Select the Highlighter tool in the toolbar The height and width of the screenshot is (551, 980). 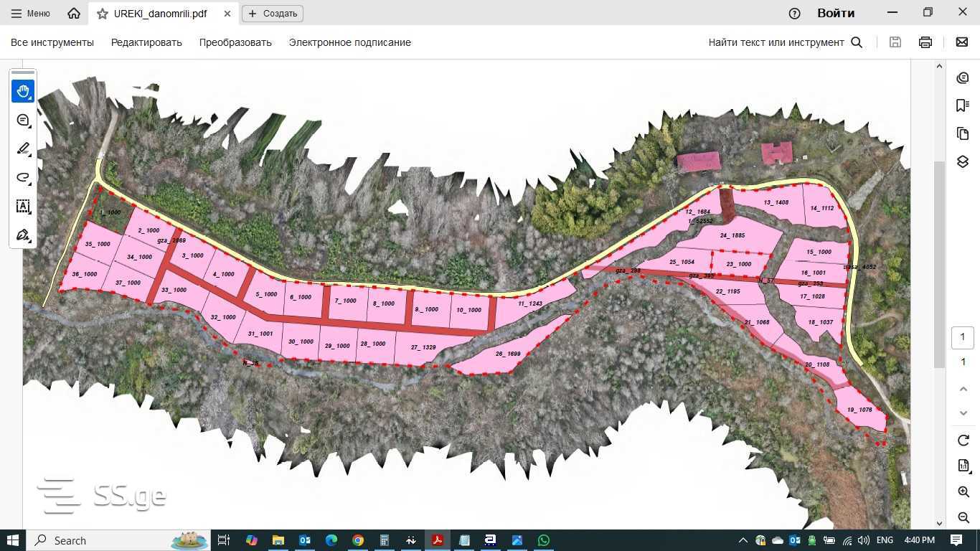[x=23, y=149]
